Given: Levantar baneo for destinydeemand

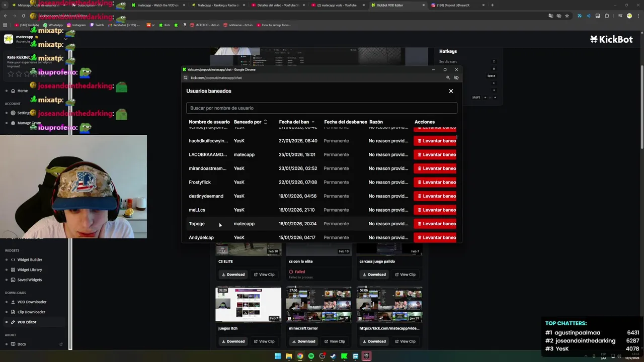Looking at the screenshot, I should 435,196.
